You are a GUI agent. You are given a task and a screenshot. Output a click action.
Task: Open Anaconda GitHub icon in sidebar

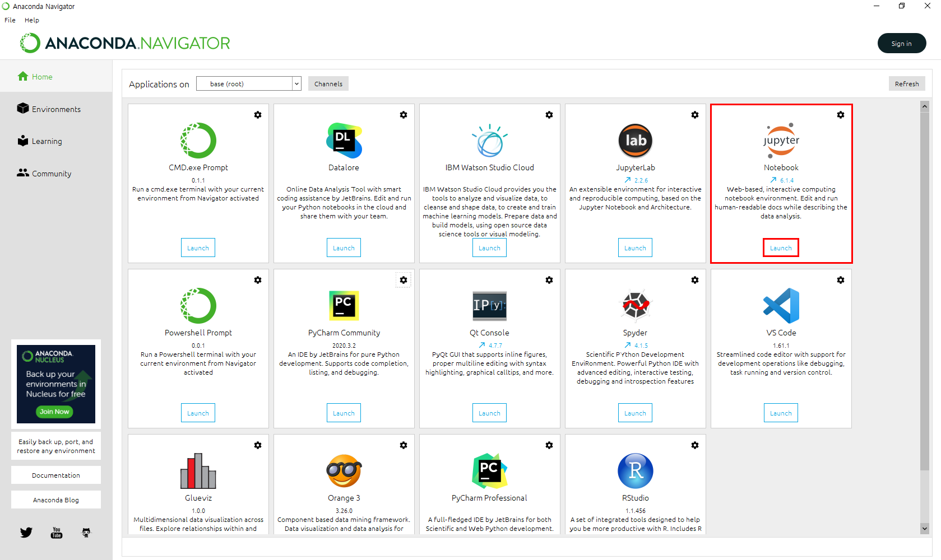86,533
